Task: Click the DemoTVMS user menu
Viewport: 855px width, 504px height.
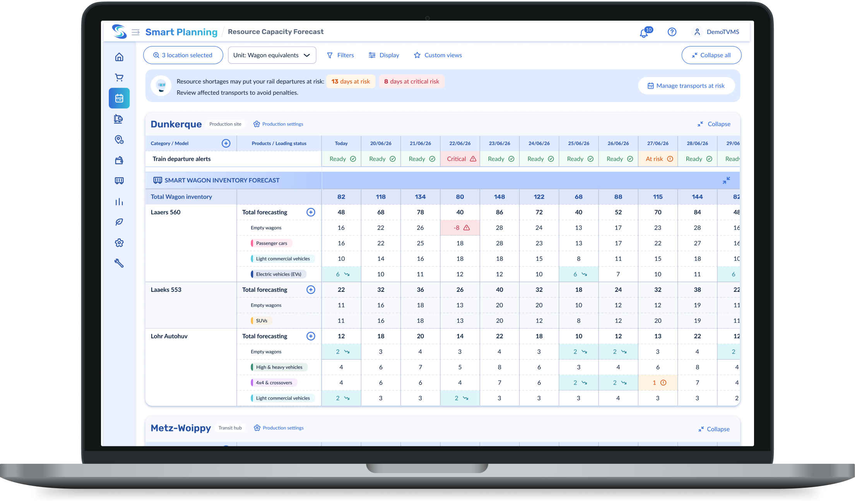Action: click(716, 32)
